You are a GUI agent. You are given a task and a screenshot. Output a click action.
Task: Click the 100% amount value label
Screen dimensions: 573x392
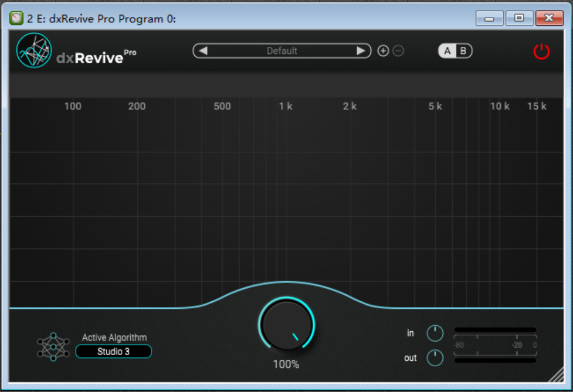[x=286, y=364]
